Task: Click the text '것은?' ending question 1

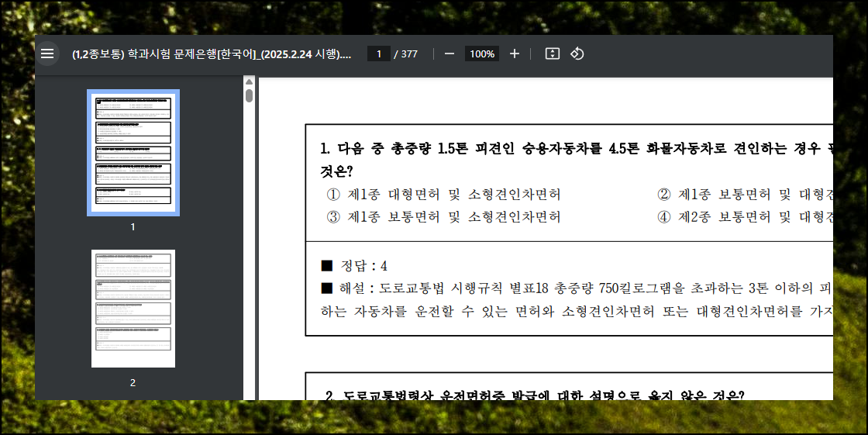Action: pyautogui.click(x=336, y=171)
